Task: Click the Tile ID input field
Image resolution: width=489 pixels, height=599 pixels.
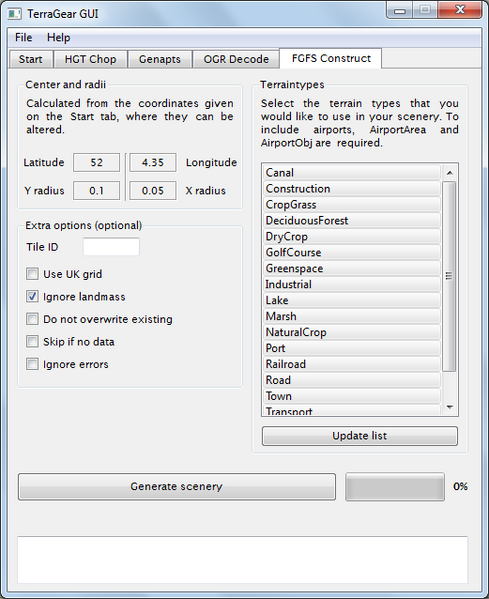Action: (x=111, y=247)
